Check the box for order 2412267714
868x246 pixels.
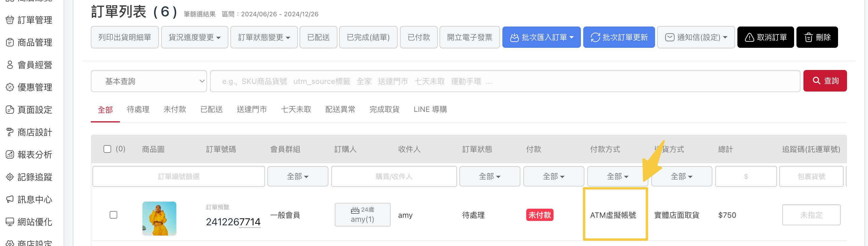[x=113, y=215]
